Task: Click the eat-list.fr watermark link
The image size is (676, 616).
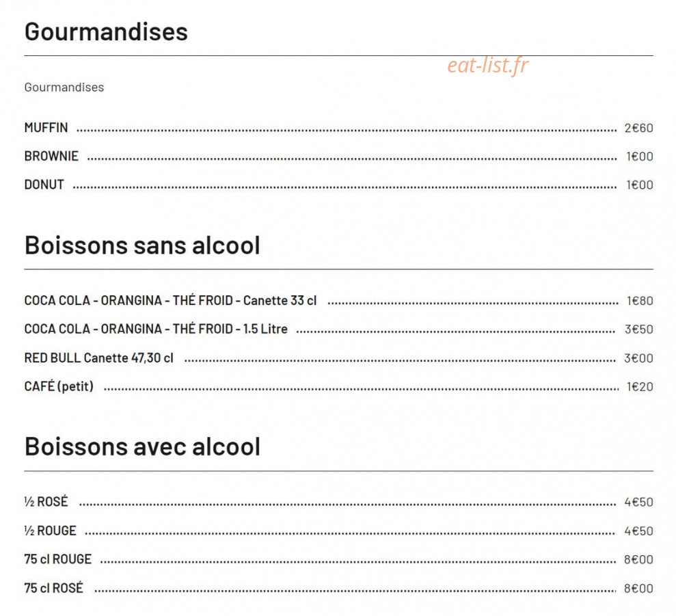Action: click(487, 66)
